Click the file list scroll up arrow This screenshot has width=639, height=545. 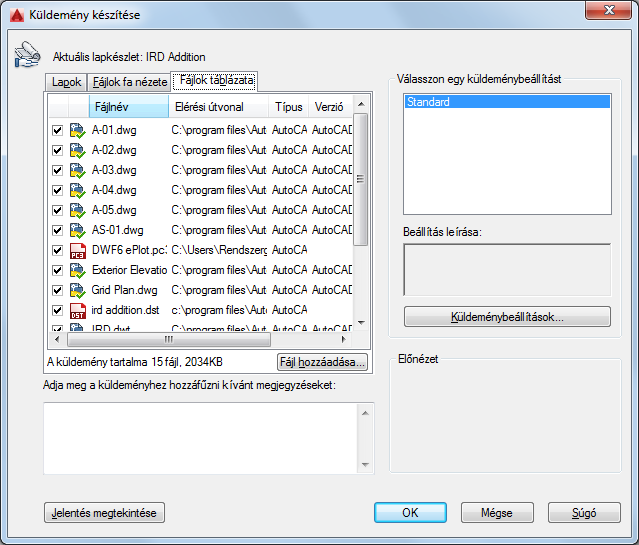pyautogui.click(x=361, y=104)
